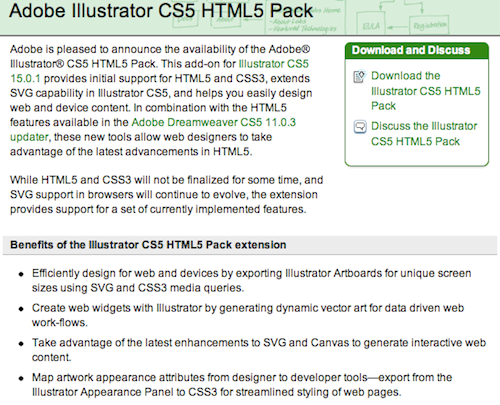Viewport: 500px width, 405px height.
Task: Click the bullet text starting 'Efficiently design for web'
Action: point(251,280)
